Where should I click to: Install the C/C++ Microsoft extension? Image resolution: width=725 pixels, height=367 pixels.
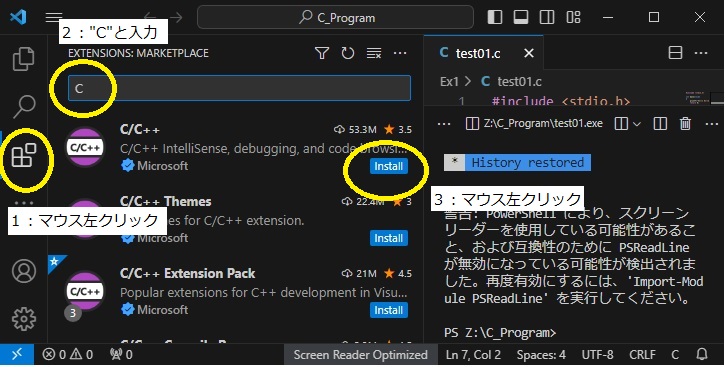pos(388,166)
